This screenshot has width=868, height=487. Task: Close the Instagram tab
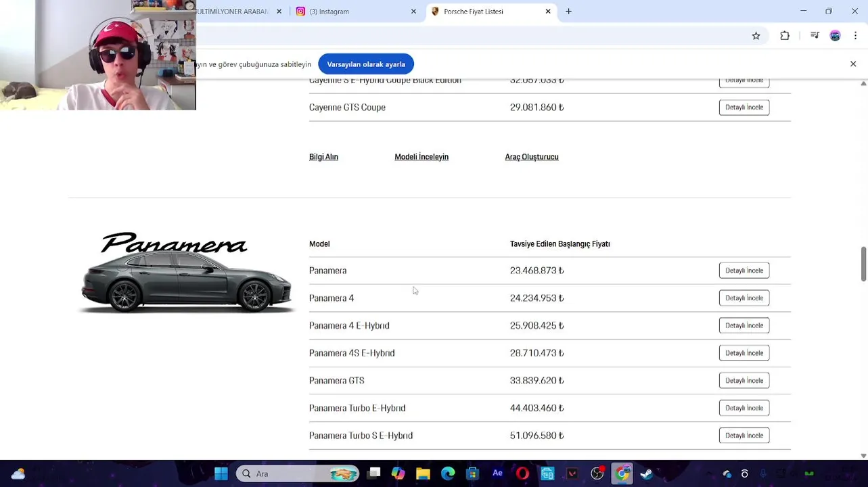click(x=413, y=11)
